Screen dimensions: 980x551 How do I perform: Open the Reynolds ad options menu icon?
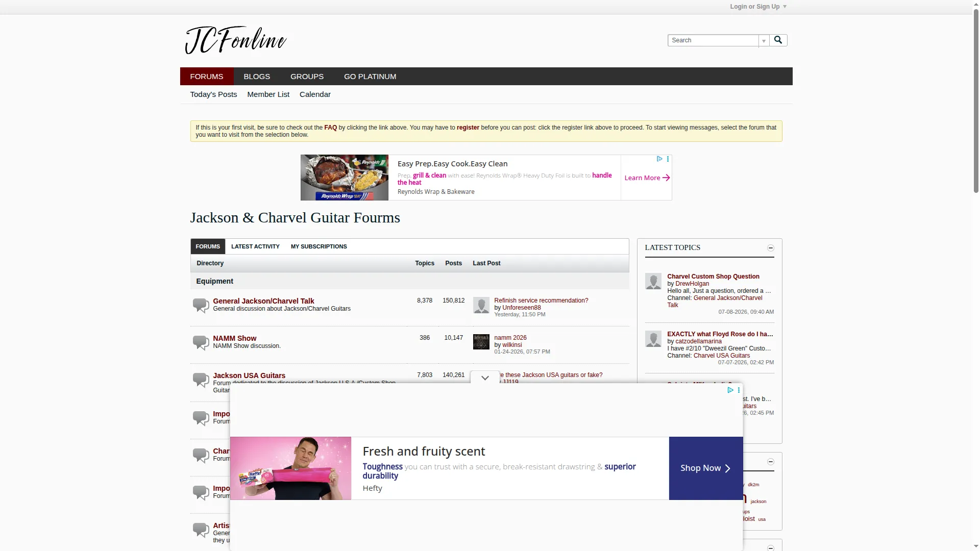tap(668, 159)
